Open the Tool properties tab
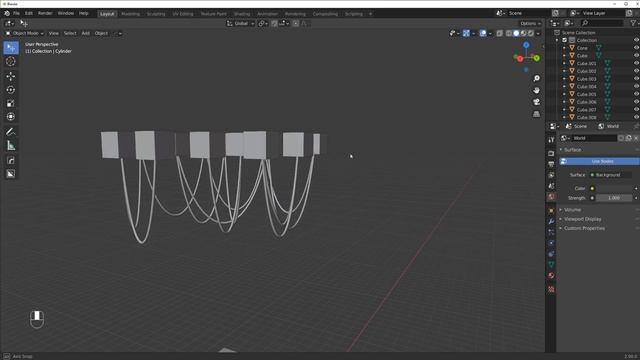The height and width of the screenshot is (360, 640). (x=551, y=140)
